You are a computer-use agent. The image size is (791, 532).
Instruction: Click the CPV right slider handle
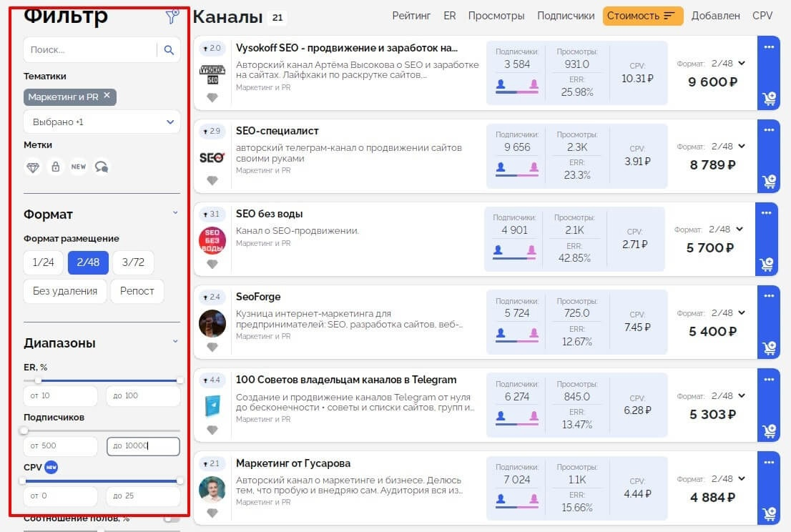pyautogui.click(x=180, y=481)
